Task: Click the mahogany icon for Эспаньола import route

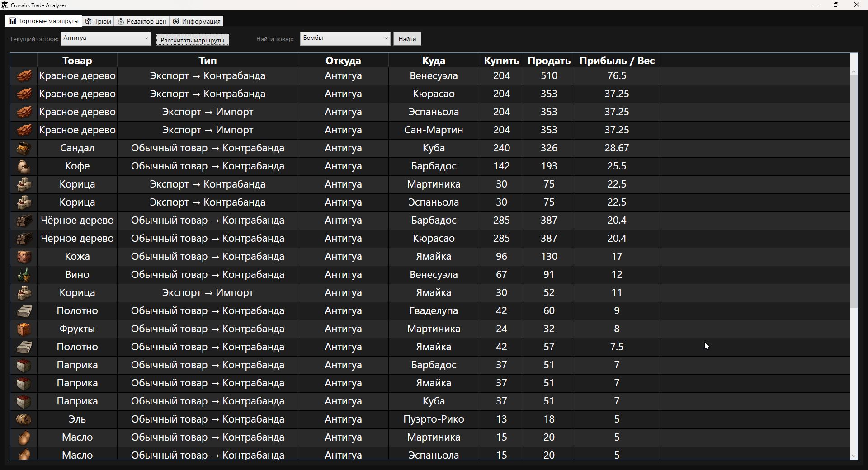Action: (24, 112)
